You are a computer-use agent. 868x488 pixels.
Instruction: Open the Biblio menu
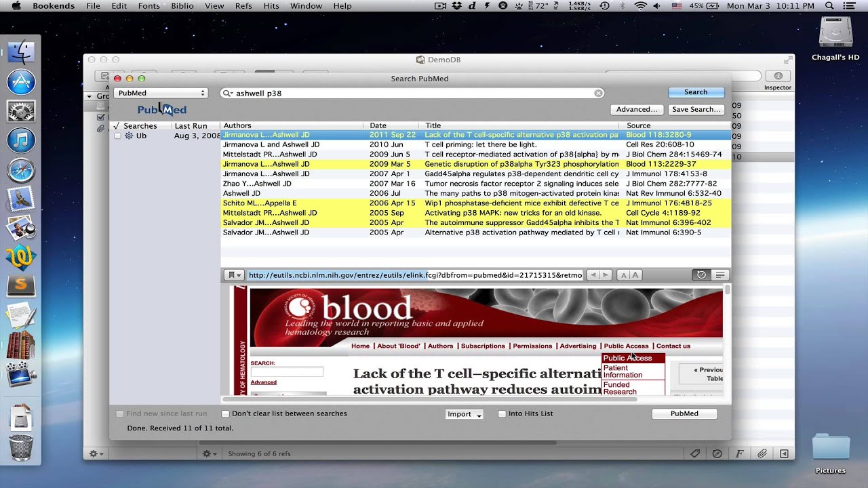click(x=182, y=6)
